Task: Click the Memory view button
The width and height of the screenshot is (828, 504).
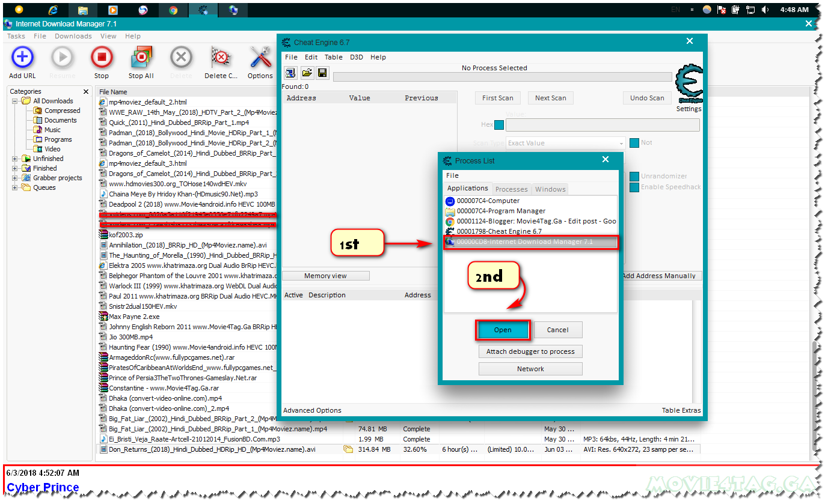Action: pos(326,276)
